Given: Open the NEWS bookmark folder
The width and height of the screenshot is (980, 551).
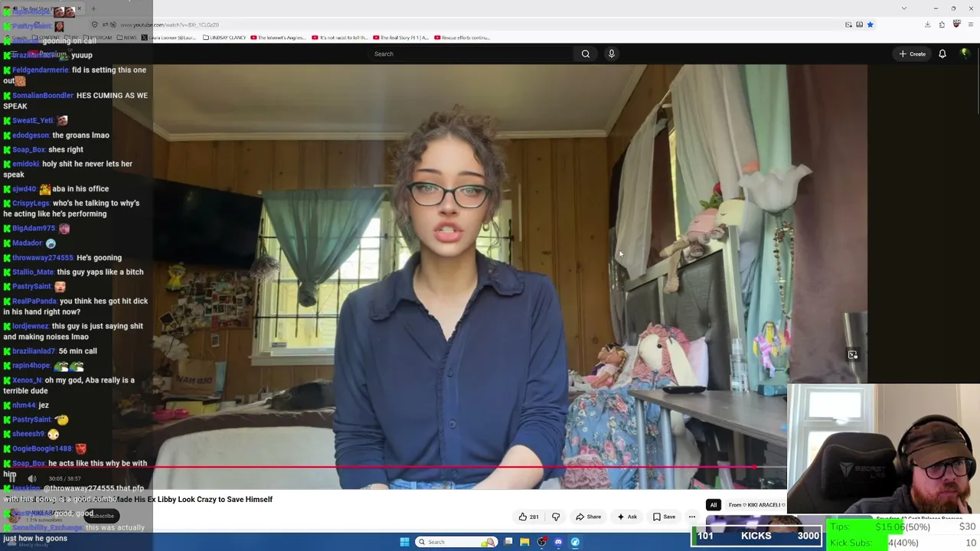Looking at the screenshot, I should point(126,37).
